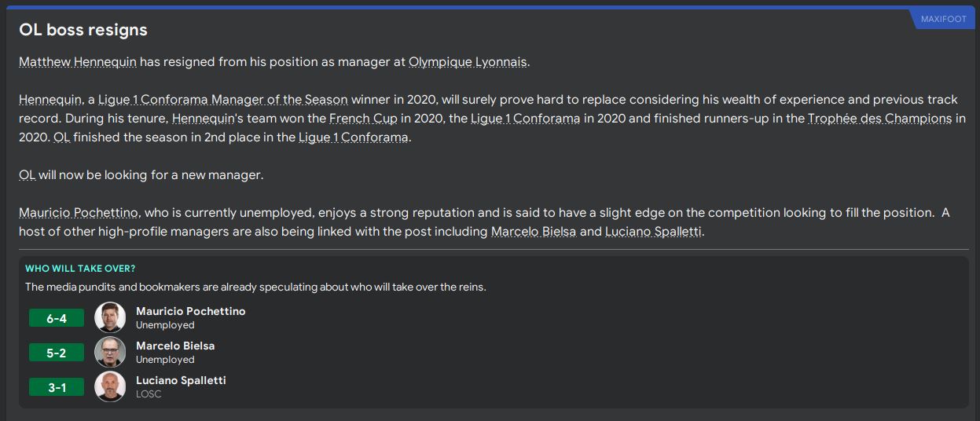This screenshot has height=421, width=980.
Task: Open Ligue 1 Conforama Manager of the Season link
Action: 222,100
